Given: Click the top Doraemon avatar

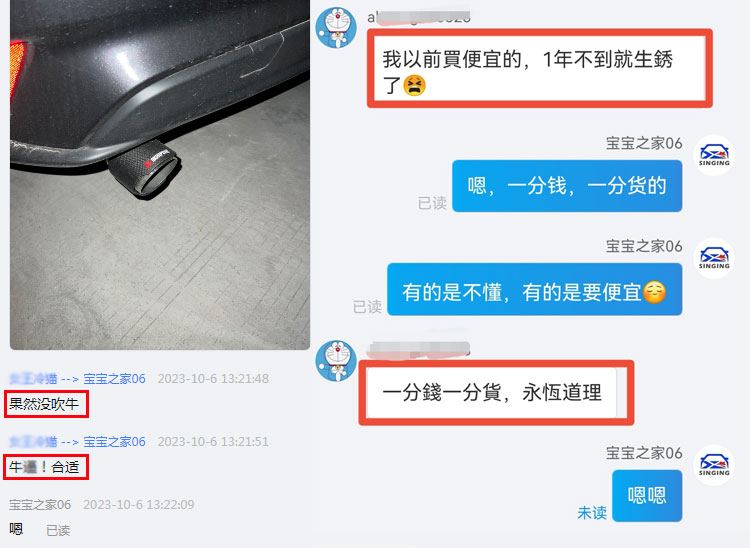Looking at the screenshot, I should (336, 28).
